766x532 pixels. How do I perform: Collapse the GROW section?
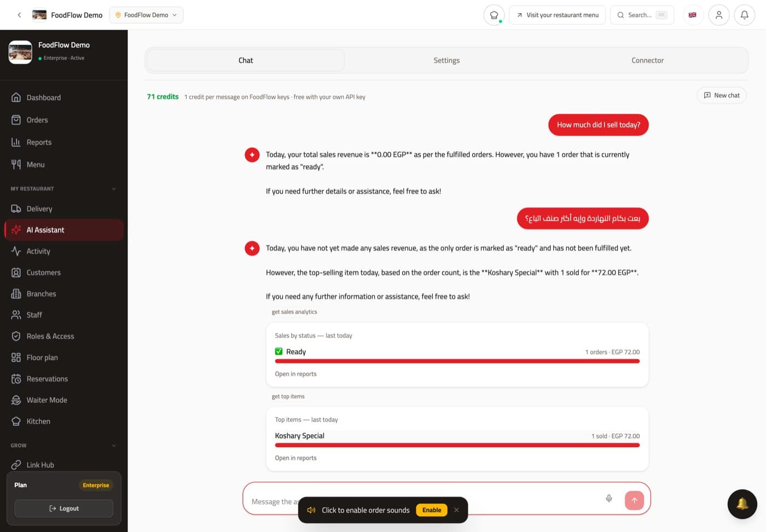tap(63, 446)
